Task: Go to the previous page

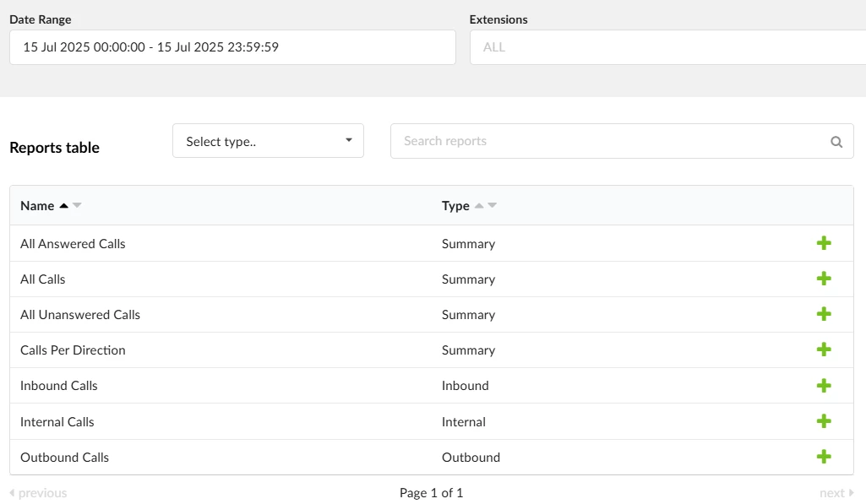Action: click(x=38, y=493)
